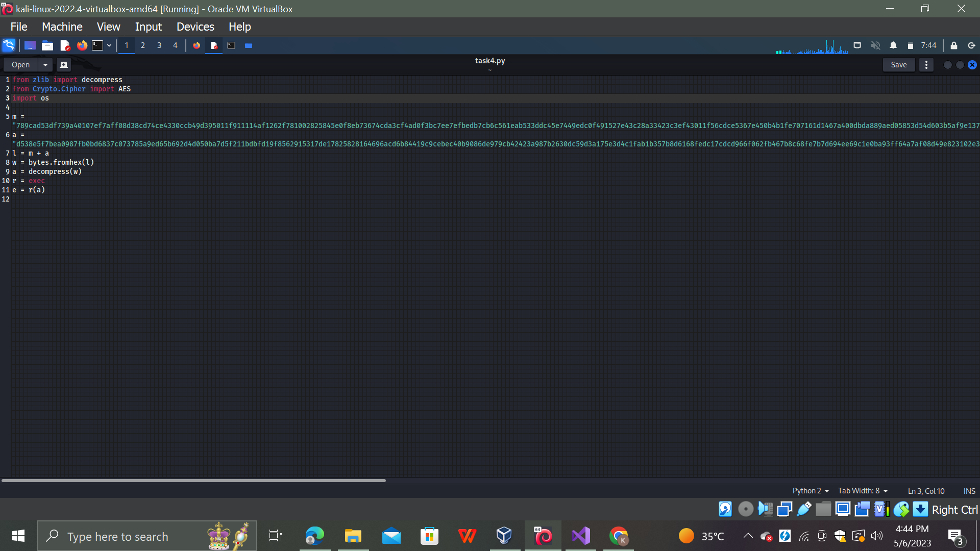Image resolution: width=980 pixels, height=551 pixels.
Task: Open the Tab Width: 8 dropdown
Action: point(863,491)
